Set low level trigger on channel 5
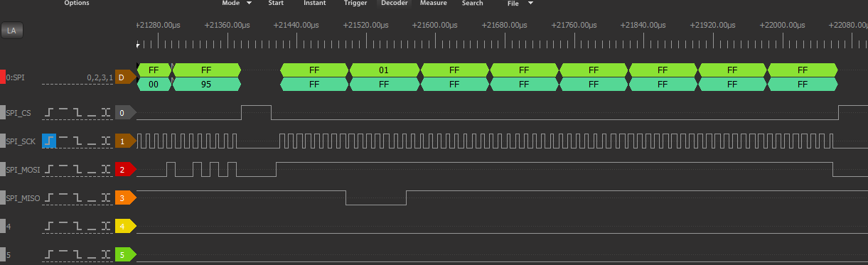Screen dimensions: 868x265 (x=91, y=255)
